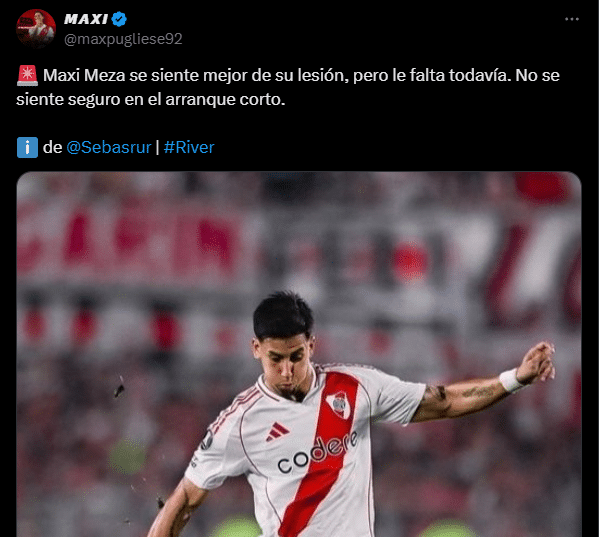The height and width of the screenshot is (537, 599).
Task: Click the word "de" after the info emoji
Action: (52, 147)
